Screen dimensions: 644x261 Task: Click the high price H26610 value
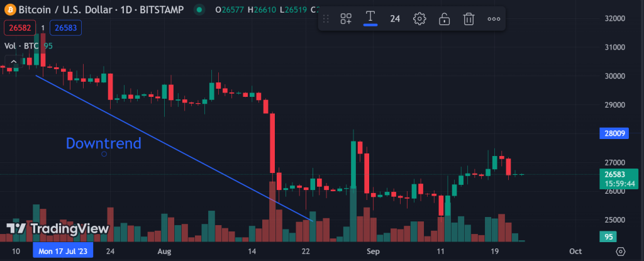(x=262, y=9)
